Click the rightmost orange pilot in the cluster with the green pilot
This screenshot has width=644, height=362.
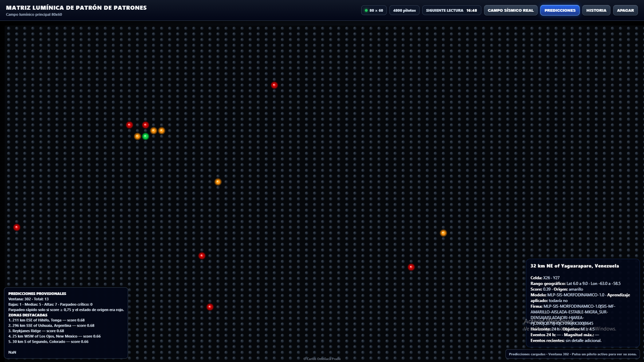click(x=162, y=130)
